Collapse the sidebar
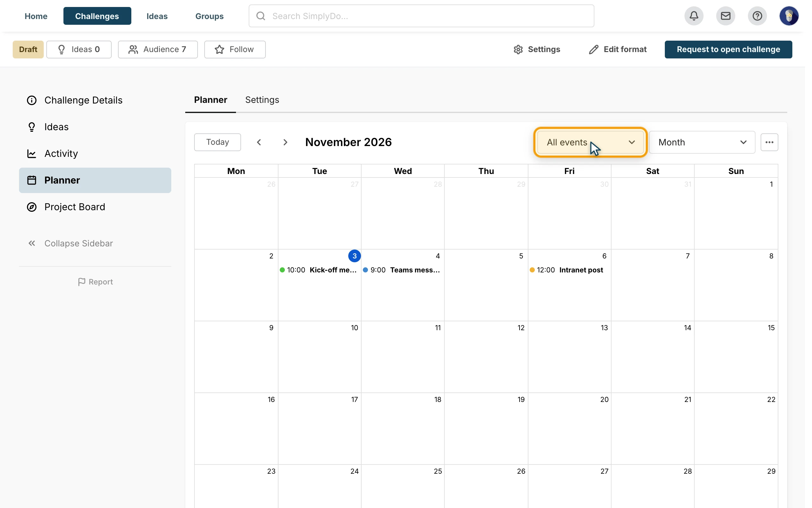The image size is (812, 508). (x=70, y=243)
